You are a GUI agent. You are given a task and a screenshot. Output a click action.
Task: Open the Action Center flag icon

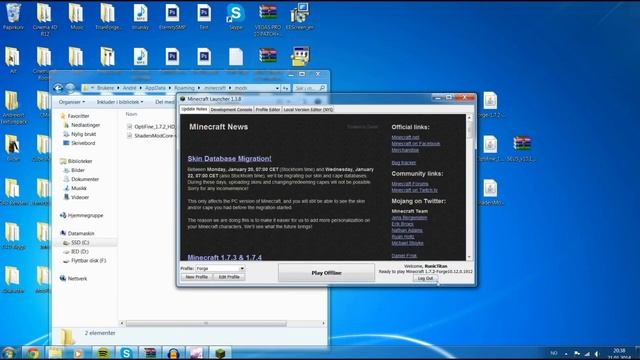pyautogui.click(x=577, y=353)
